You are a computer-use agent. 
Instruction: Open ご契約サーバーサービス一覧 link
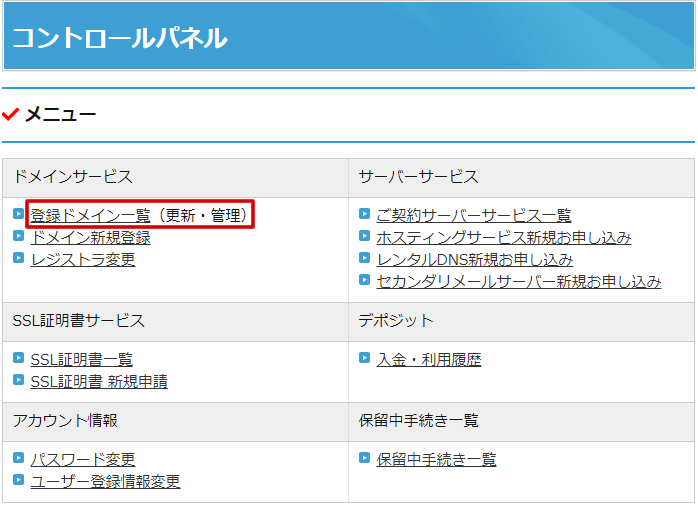click(x=474, y=215)
